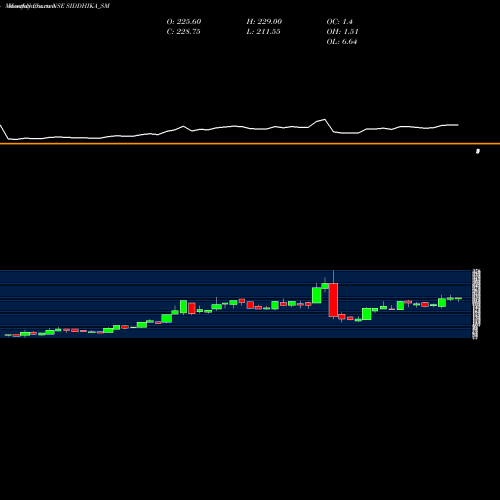Click the price axis labels beside the candle chart
The image size is (500, 500).
(x=476, y=304)
